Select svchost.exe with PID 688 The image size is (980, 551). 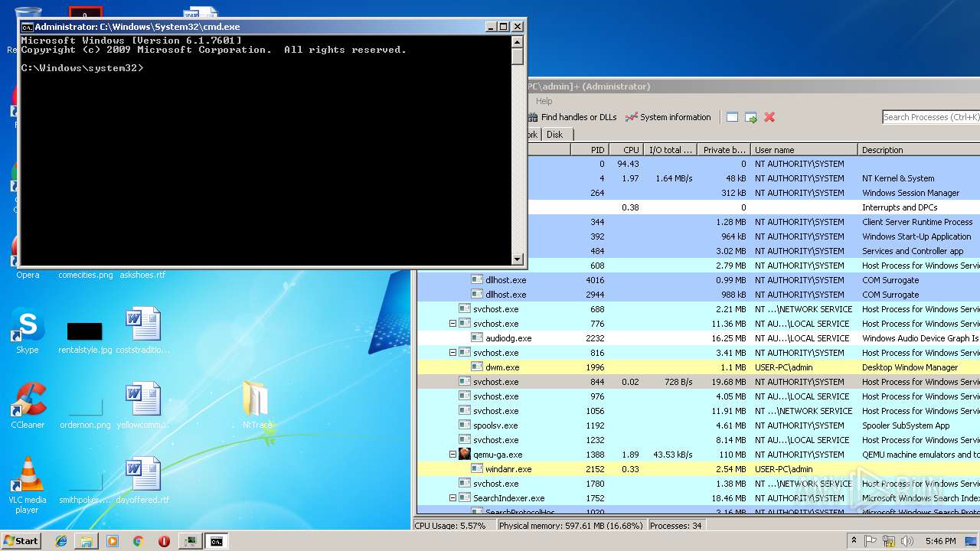click(698, 309)
